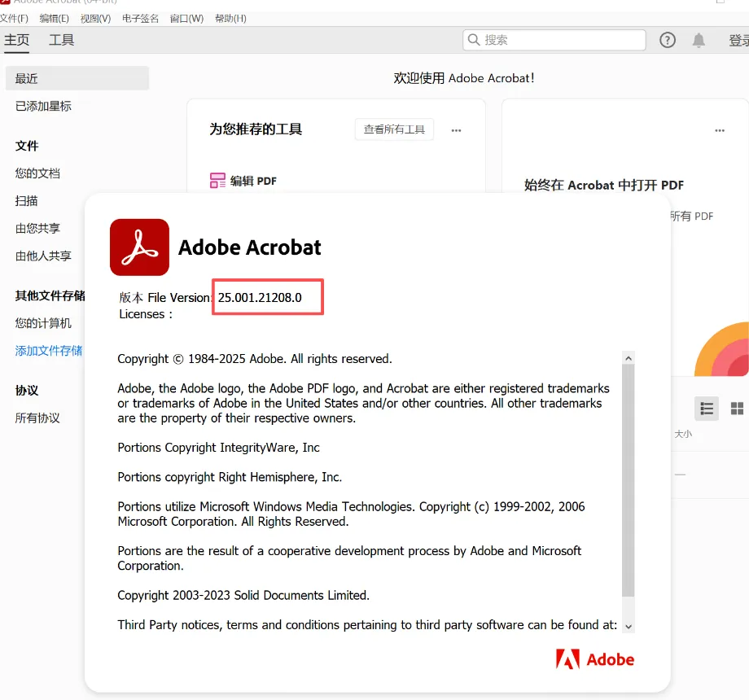Open the help question mark icon
The height and width of the screenshot is (700, 749).
(668, 40)
